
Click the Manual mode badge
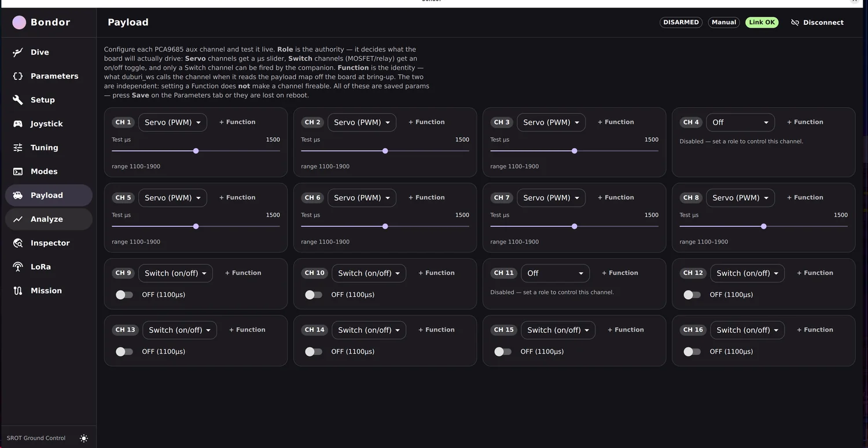click(x=724, y=23)
